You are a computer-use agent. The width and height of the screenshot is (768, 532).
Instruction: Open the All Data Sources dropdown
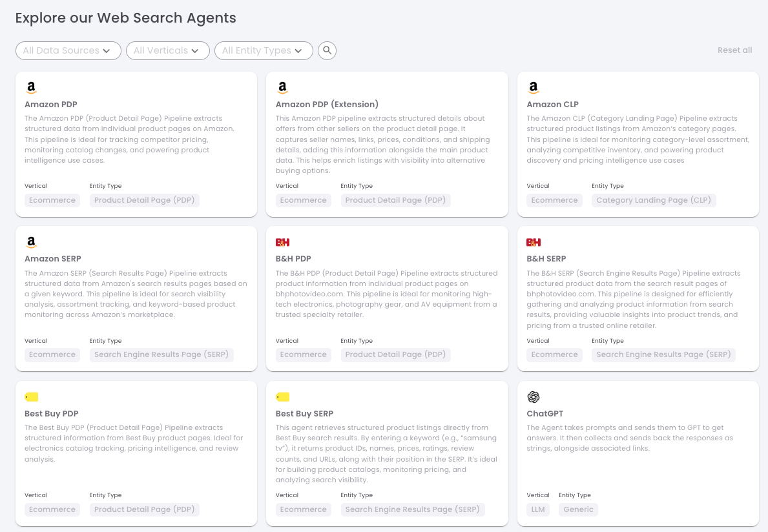[68, 50]
